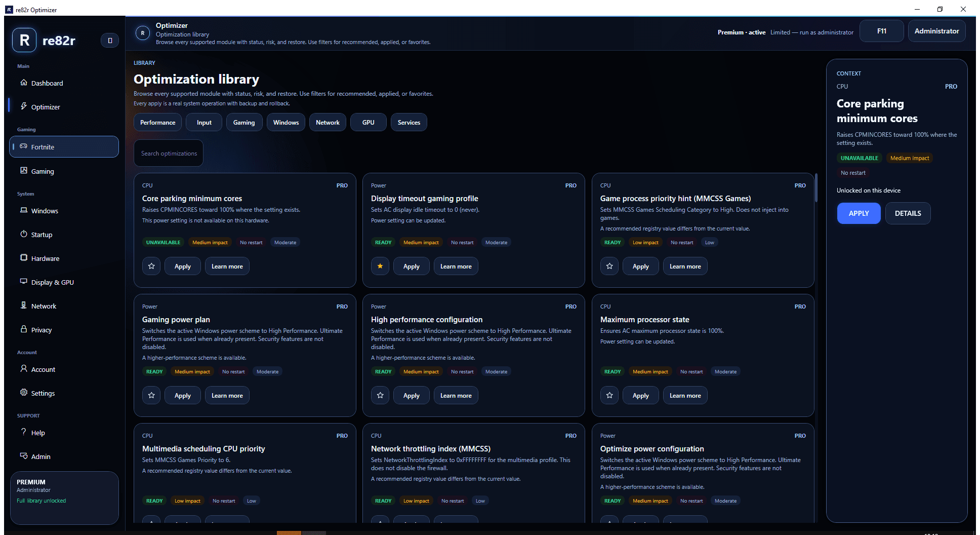Open the Account person icon
This screenshot has height=535, width=980.
click(24, 369)
